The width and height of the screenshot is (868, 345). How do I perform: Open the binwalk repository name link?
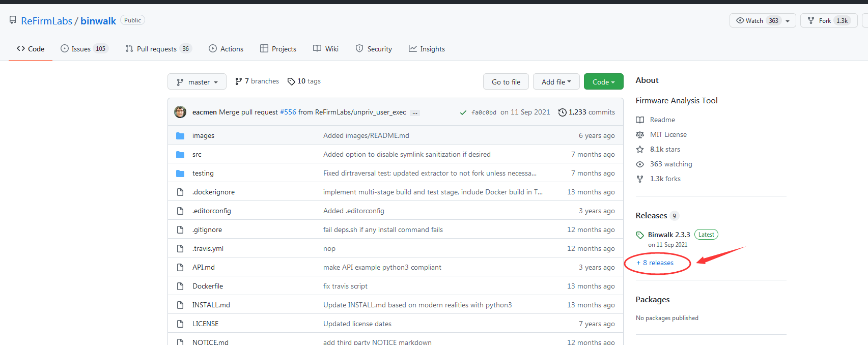pyautogui.click(x=98, y=21)
